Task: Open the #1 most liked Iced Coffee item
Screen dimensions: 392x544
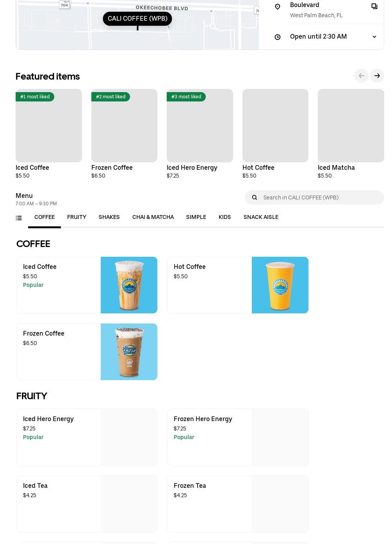Action: pyautogui.click(x=49, y=134)
